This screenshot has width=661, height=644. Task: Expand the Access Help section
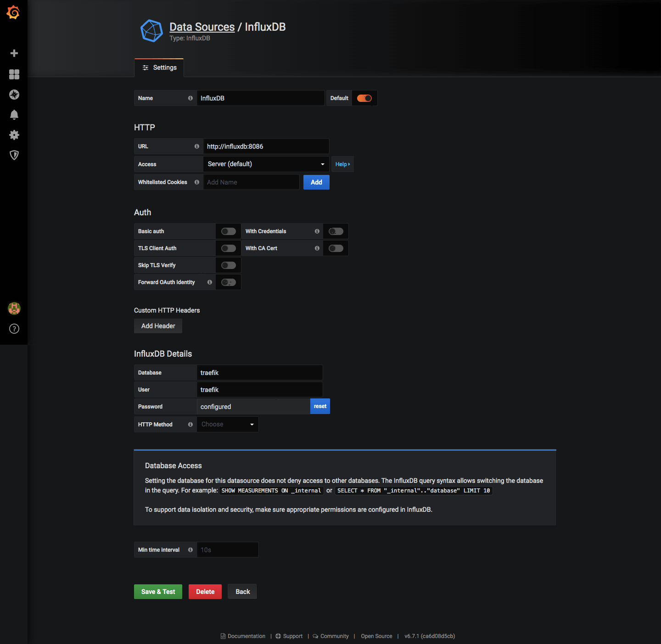click(342, 164)
